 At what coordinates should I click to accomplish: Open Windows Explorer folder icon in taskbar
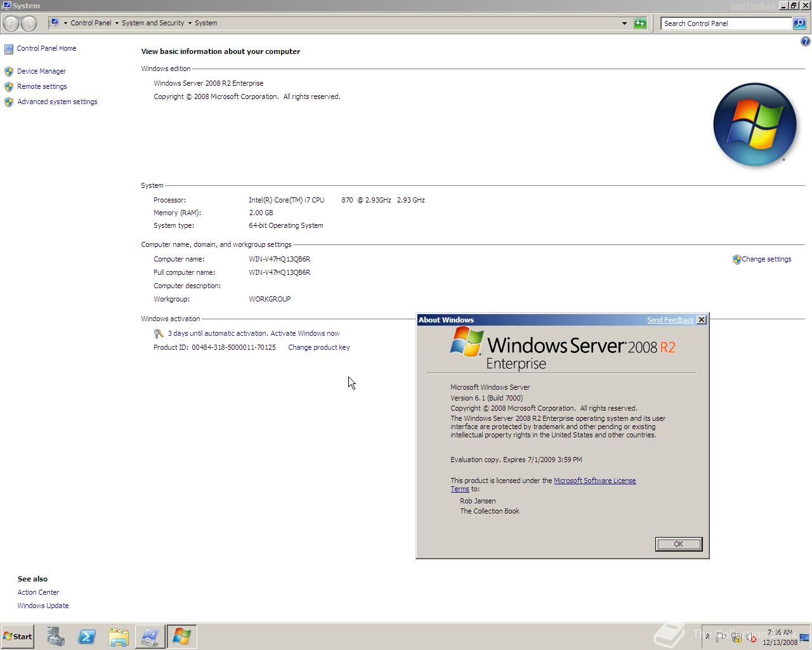[119, 637]
